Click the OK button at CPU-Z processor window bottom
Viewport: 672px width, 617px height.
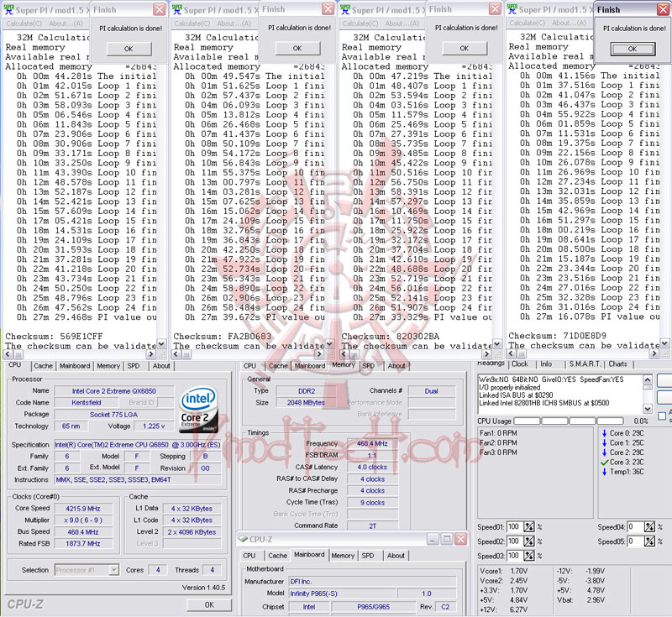tap(209, 604)
